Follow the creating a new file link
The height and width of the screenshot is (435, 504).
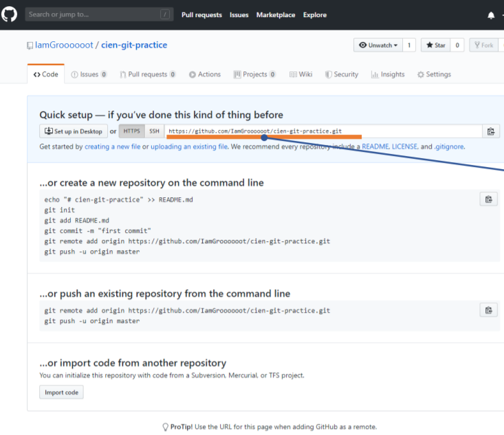pyautogui.click(x=113, y=146)
